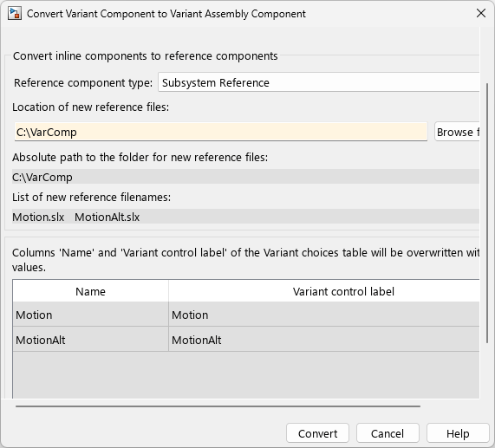Select the Motion cell in Name column

click(91, 315)
